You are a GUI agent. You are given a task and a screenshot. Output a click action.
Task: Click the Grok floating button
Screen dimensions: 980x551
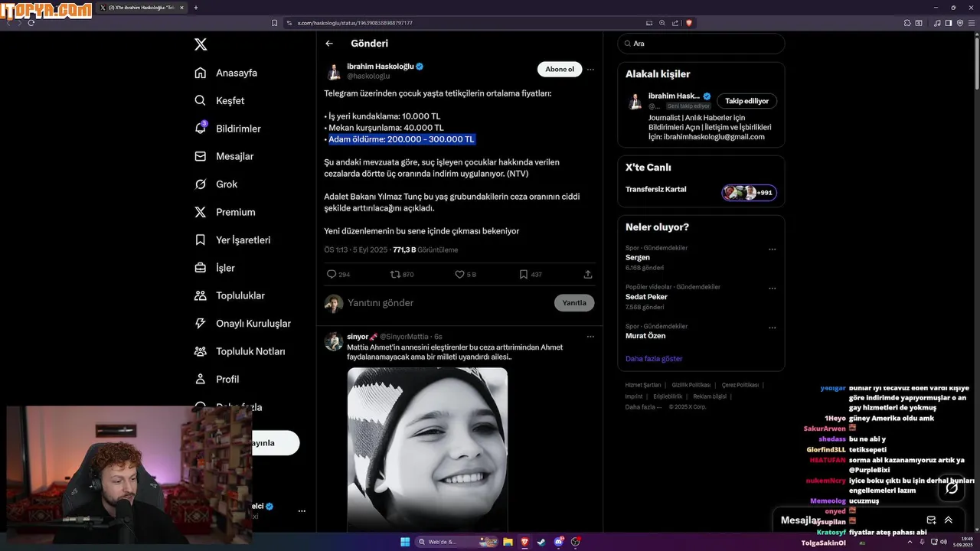952,487
